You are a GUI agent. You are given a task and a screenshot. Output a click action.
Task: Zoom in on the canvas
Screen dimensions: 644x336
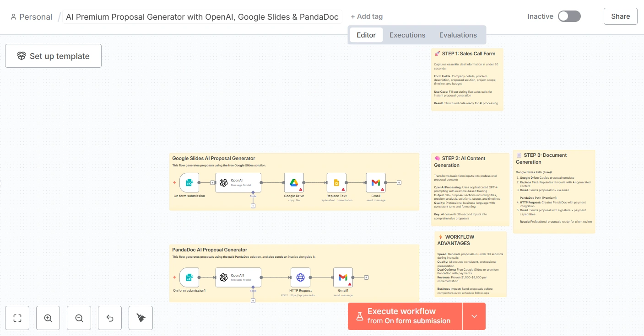[x=48, y=318]
